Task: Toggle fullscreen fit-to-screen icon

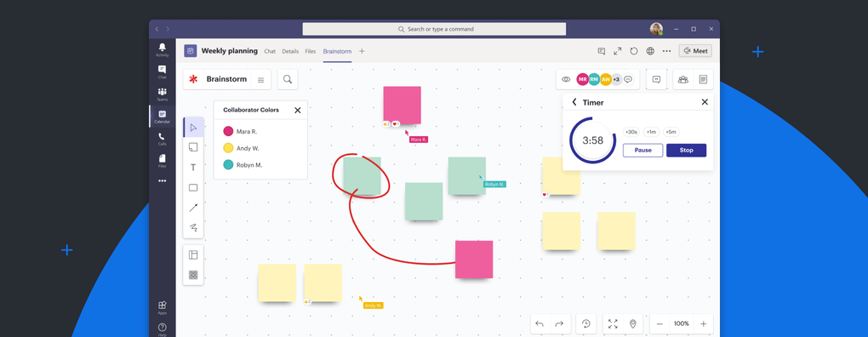Action: point(613,323)
